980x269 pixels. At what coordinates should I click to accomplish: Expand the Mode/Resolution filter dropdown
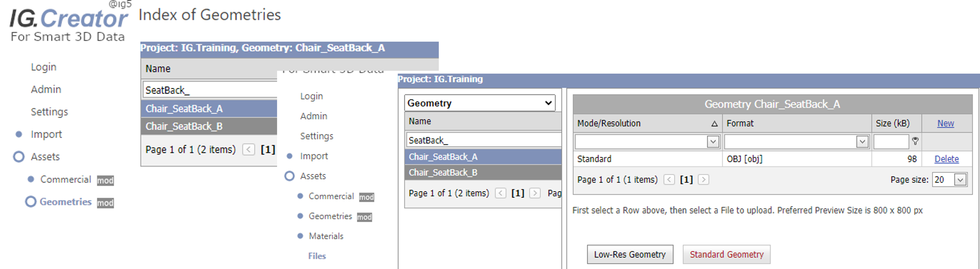pyautogui.click(x=713, y=142)
